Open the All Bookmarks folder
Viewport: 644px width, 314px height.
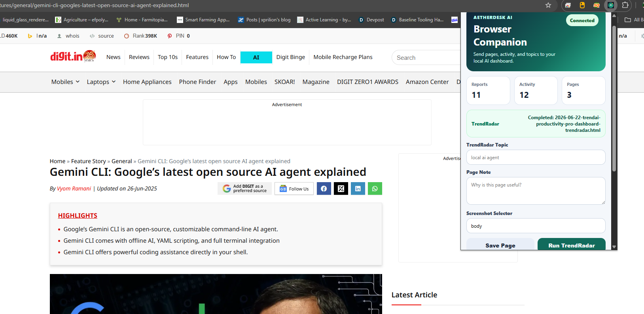click(x=634, y=20)
